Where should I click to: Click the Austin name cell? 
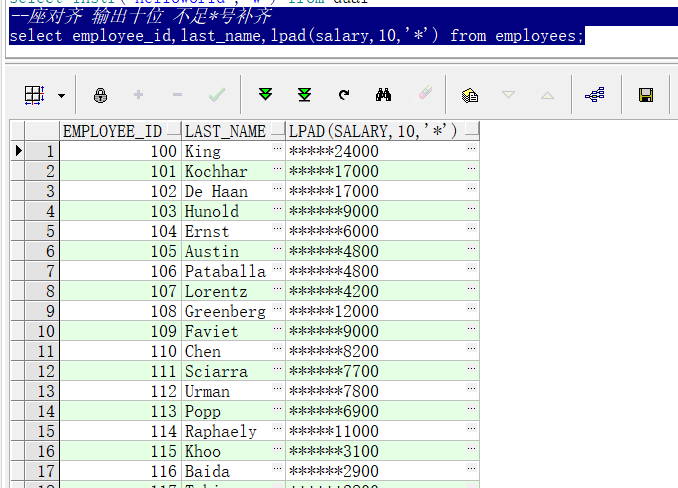coord(233,251)
